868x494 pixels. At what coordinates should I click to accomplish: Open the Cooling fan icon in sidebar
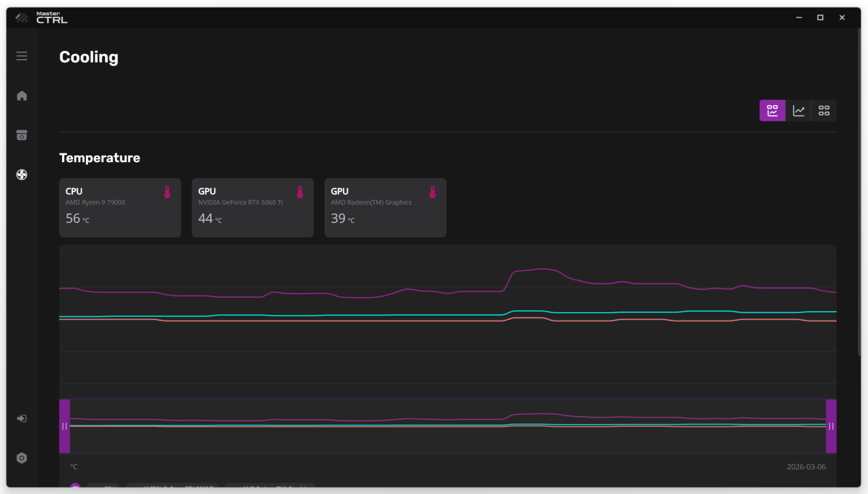21,175
